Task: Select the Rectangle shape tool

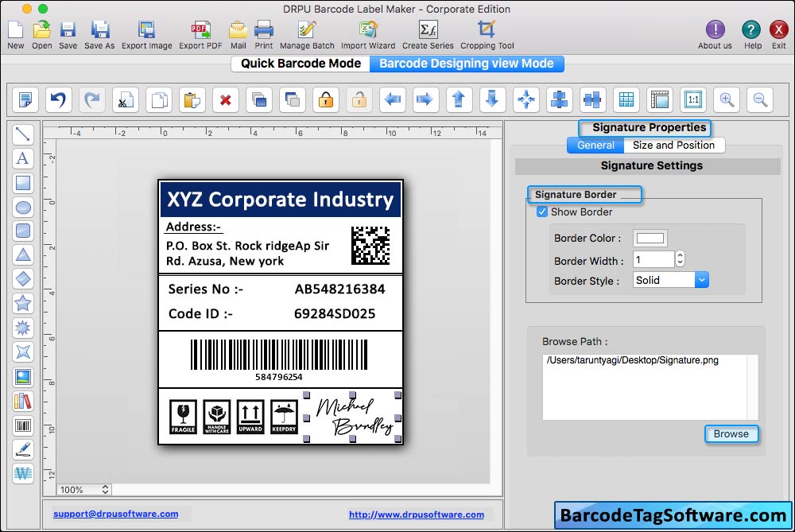Action: [x=23, y=183]
